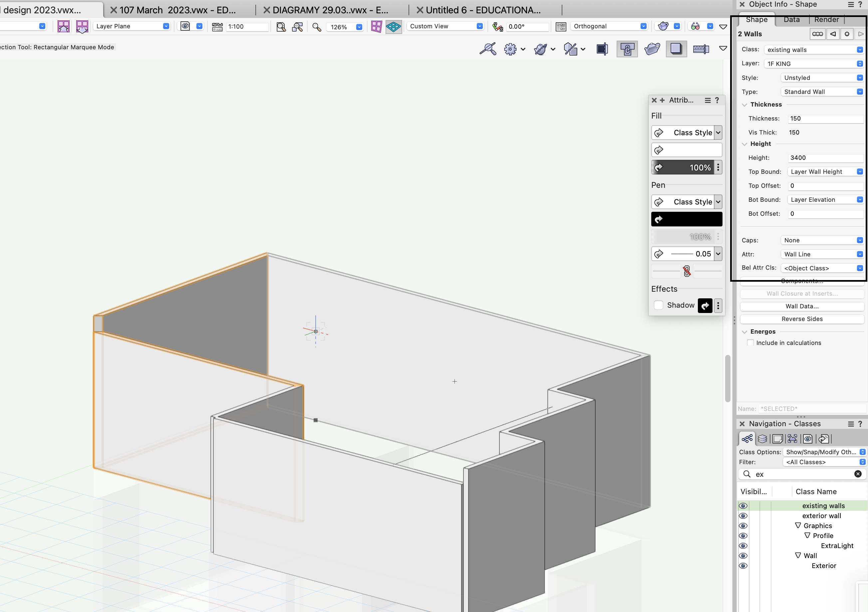Click the Reverse Sides button
Viewport: 868px width, 612px height.
pyautogui.click(x=801, y=319)
